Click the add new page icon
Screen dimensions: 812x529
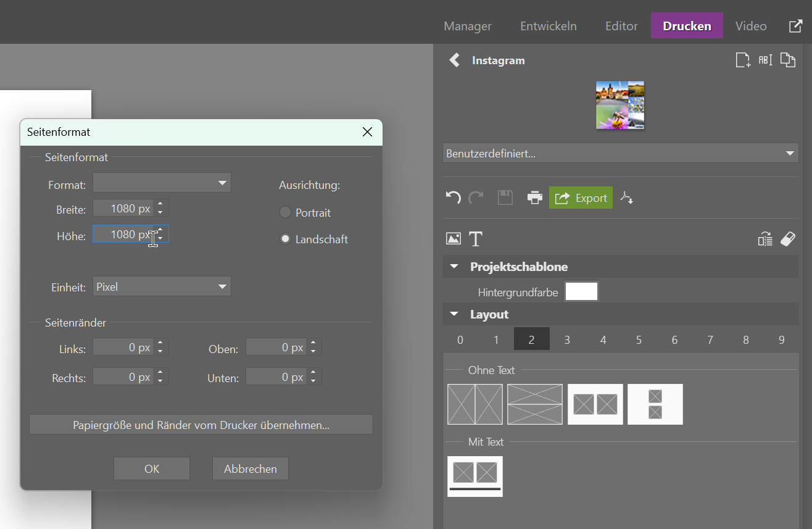[743, 60]
